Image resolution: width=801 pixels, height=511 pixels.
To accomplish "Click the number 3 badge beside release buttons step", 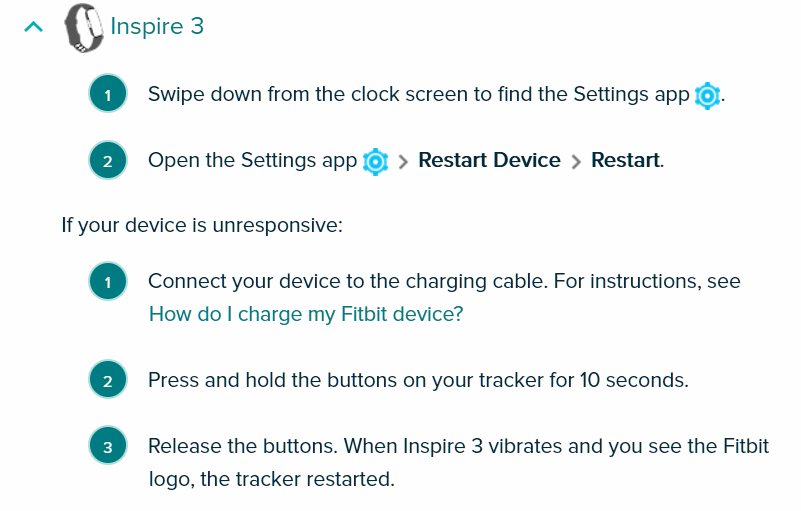I will click(108, 447).
